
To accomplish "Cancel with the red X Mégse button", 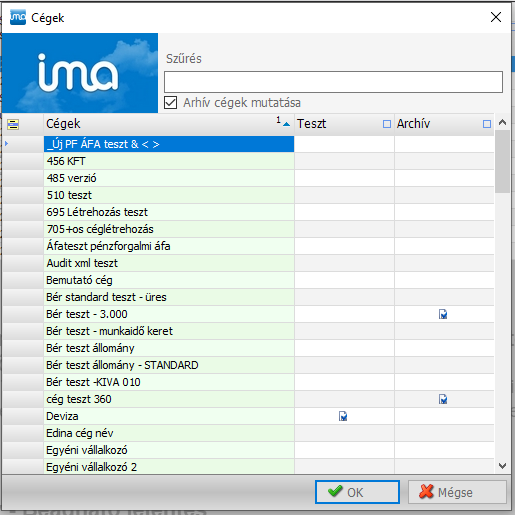I will [x=457, y=492].
